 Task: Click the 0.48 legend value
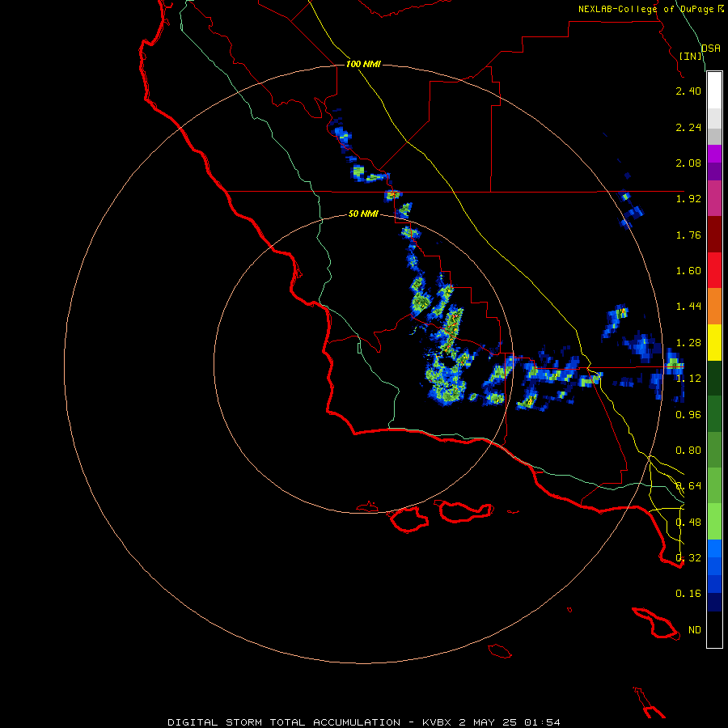pyautogui.click(x=688, y=523)
